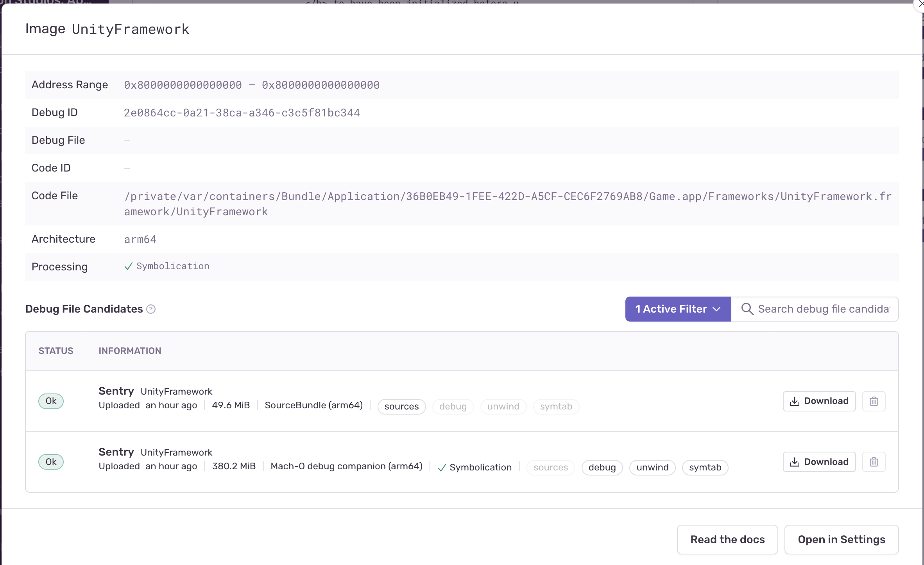This screenshot has width=924, height=565.
Task: Click the Symbolication checkmark in Processing row
Action: 128,266
